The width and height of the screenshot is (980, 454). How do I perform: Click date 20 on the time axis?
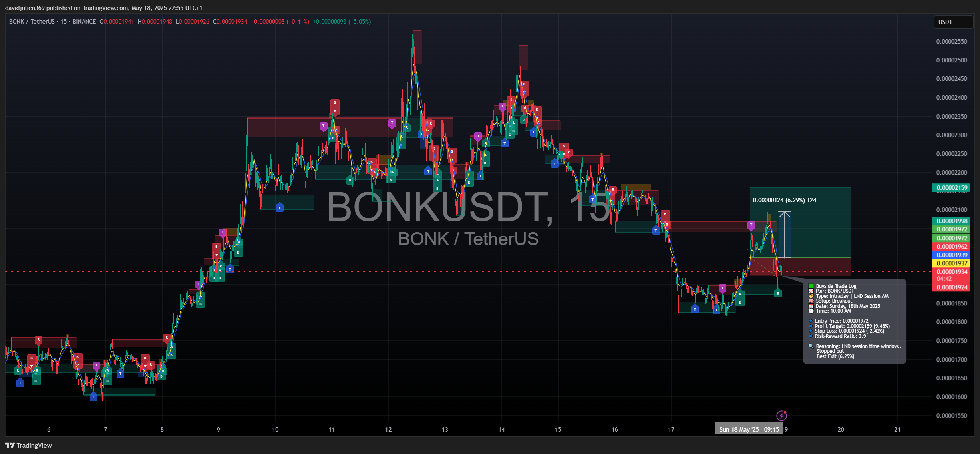[x=841, y=429]
